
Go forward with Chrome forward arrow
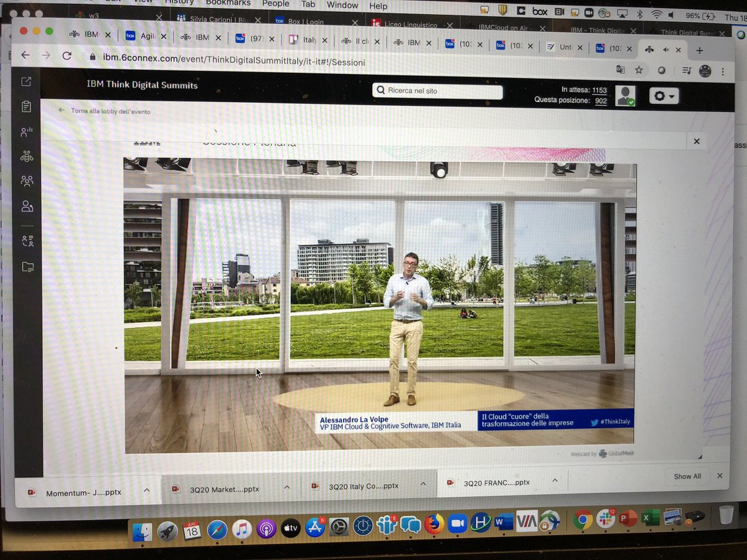click(46, 55)
